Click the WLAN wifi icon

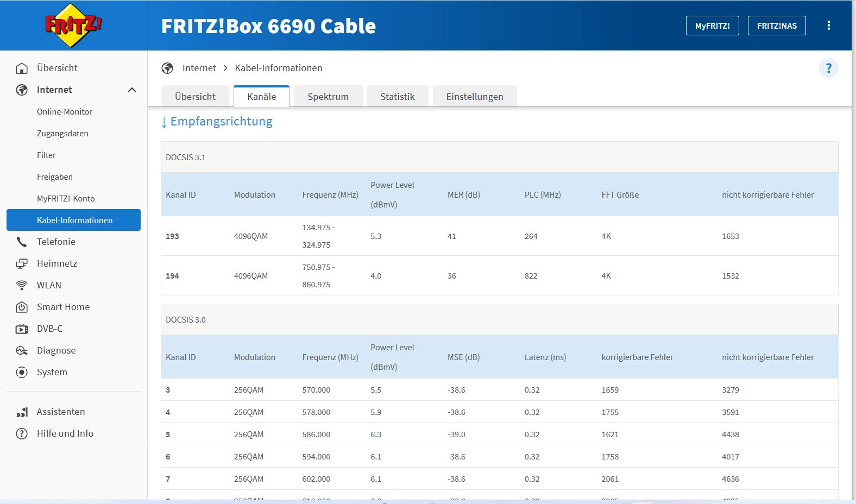22,285
